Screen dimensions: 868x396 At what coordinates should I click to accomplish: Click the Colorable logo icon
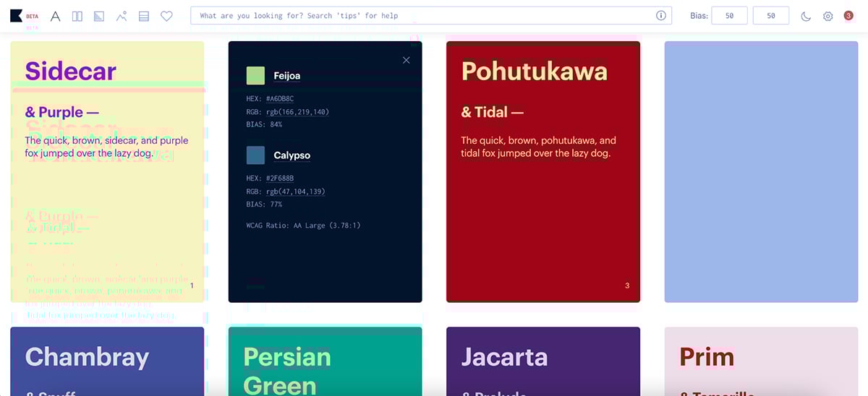(x=16, y=16)
